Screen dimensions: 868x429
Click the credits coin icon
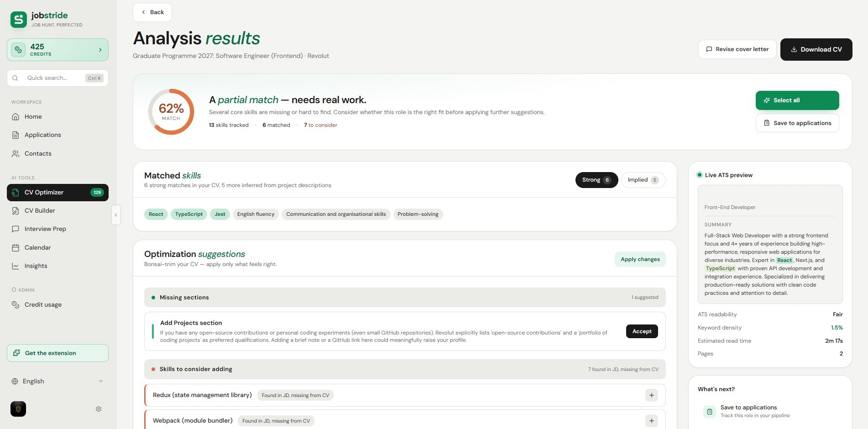[18, 50]
